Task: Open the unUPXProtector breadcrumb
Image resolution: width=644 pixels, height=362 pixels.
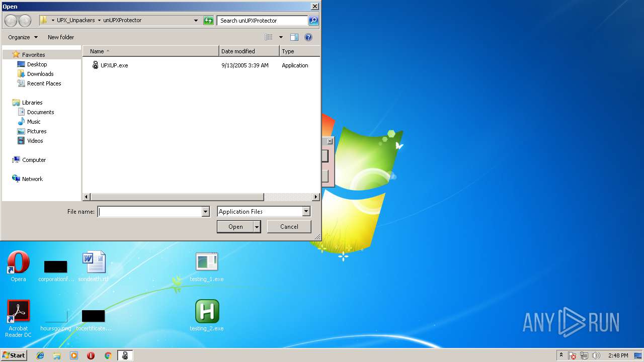Action: click(122, 21)
